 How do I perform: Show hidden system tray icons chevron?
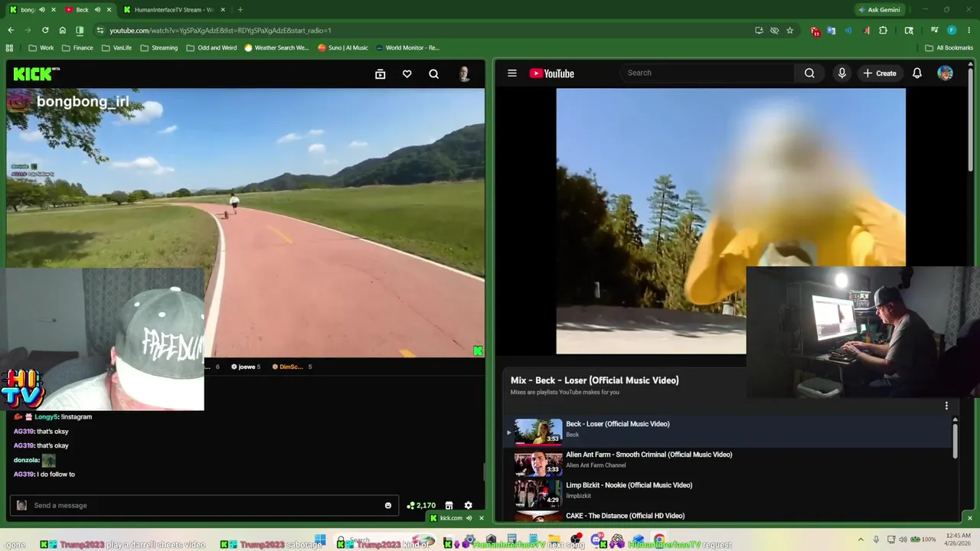(x=861, y=540)
